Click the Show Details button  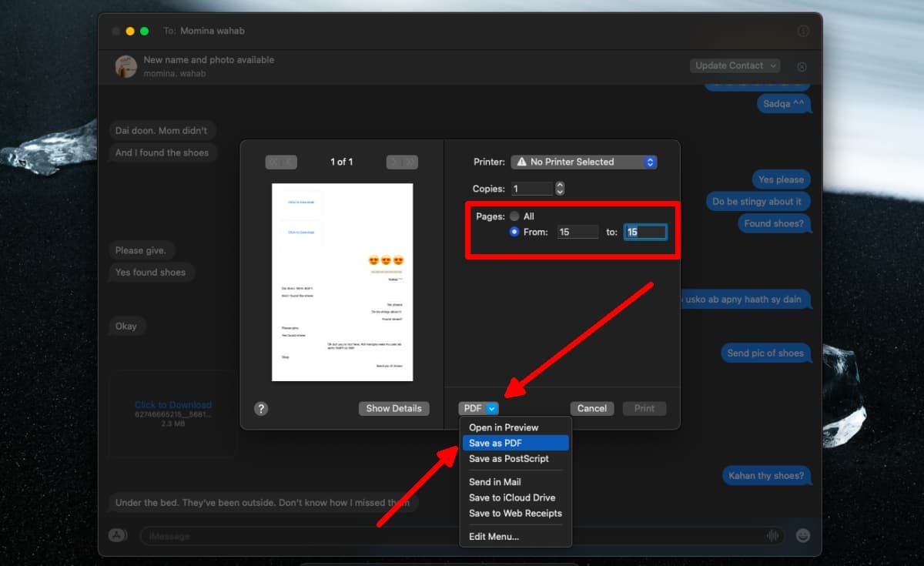click(x=393, y=409)
